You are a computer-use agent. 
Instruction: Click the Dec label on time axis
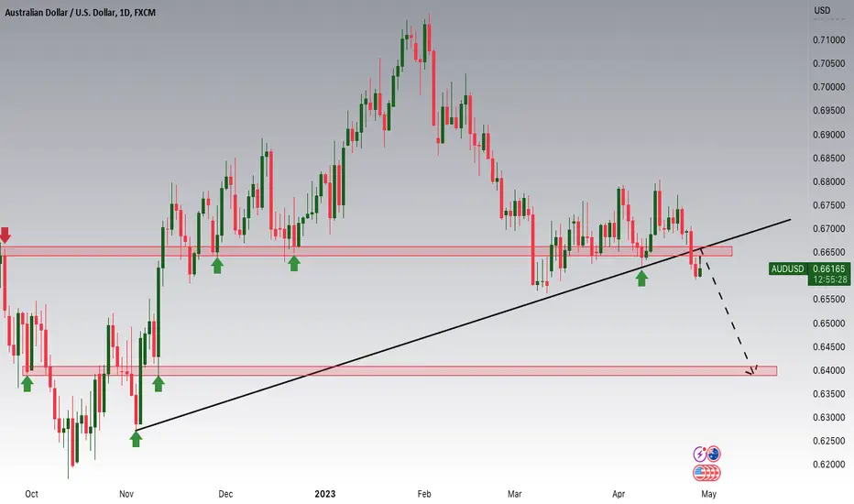[225, 494]
